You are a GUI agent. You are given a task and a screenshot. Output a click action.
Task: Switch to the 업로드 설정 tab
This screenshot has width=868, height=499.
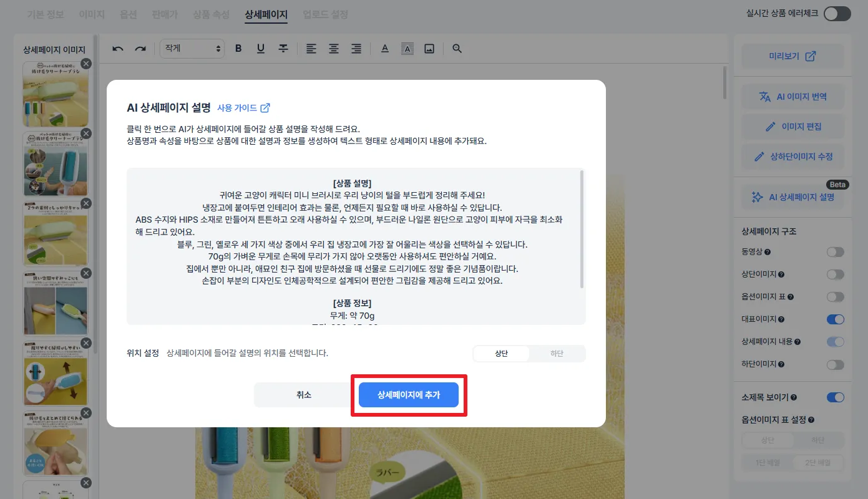[325, 14]
